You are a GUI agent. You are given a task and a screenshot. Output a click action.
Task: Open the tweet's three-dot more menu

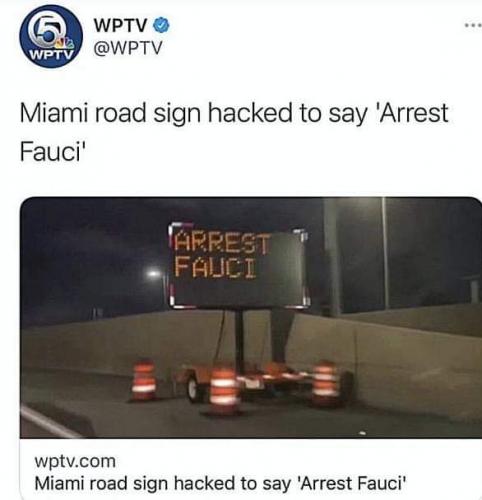point(474,26)
